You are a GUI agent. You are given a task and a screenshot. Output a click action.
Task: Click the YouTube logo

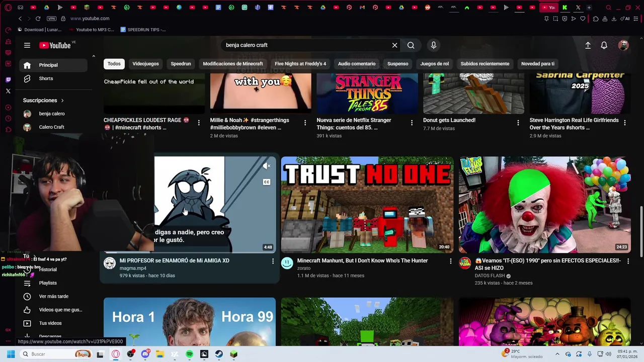[x=55, y=45]
